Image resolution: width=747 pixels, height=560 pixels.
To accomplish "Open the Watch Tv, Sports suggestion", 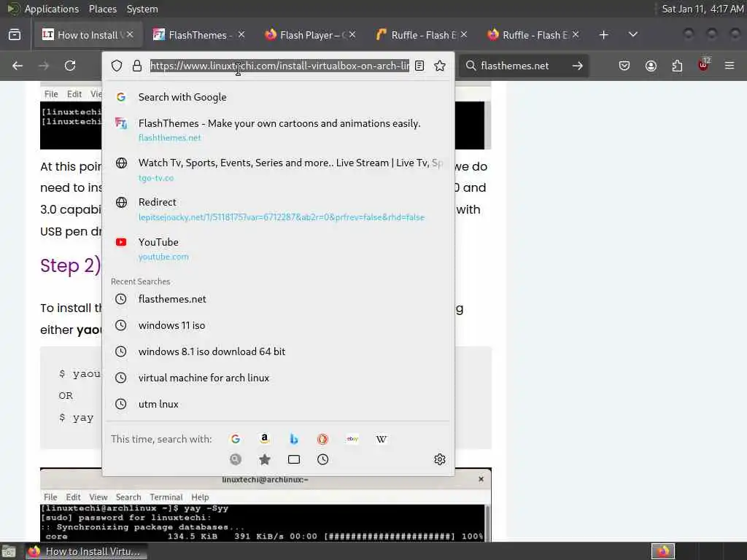I will (x=278, y=169).
